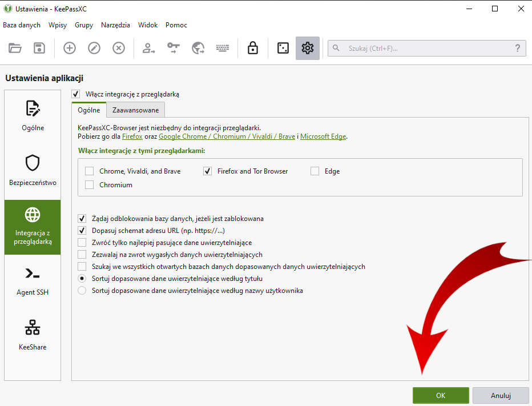The image size is (532, 406).
Task: Add a new entry with plus icon
Action: coord(70,48)
